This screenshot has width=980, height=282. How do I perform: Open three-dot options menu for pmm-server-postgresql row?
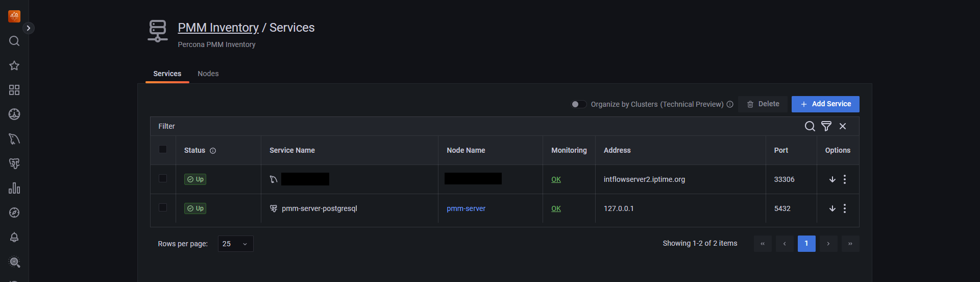tap(845, 208)
